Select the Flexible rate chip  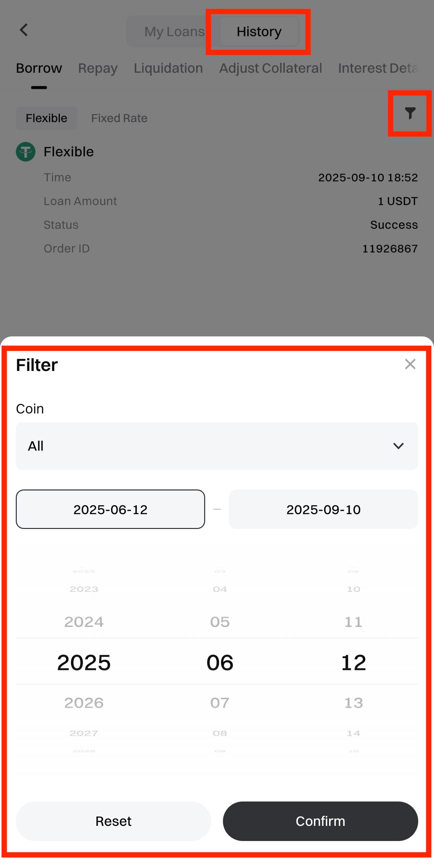tap(46, 118)
